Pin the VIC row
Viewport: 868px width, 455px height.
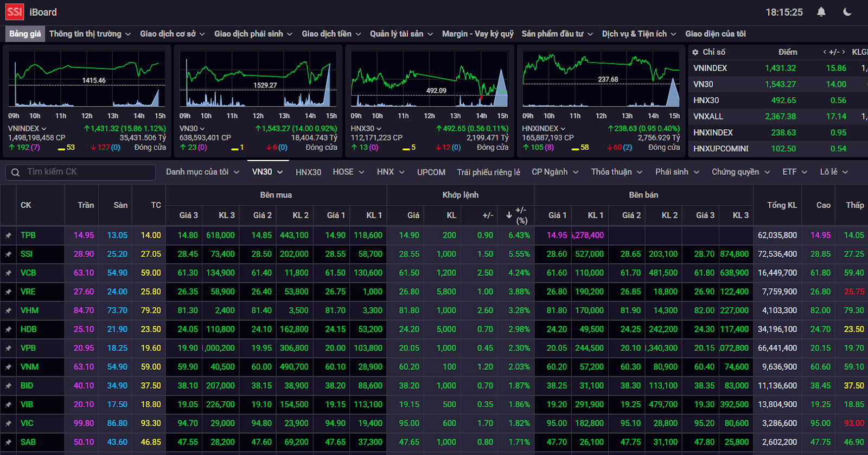pos(8,424)
